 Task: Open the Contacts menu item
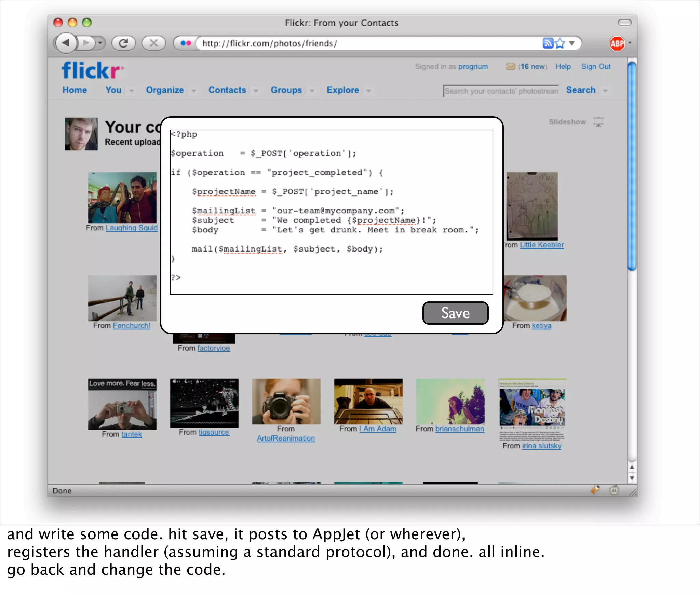[227, 90]
